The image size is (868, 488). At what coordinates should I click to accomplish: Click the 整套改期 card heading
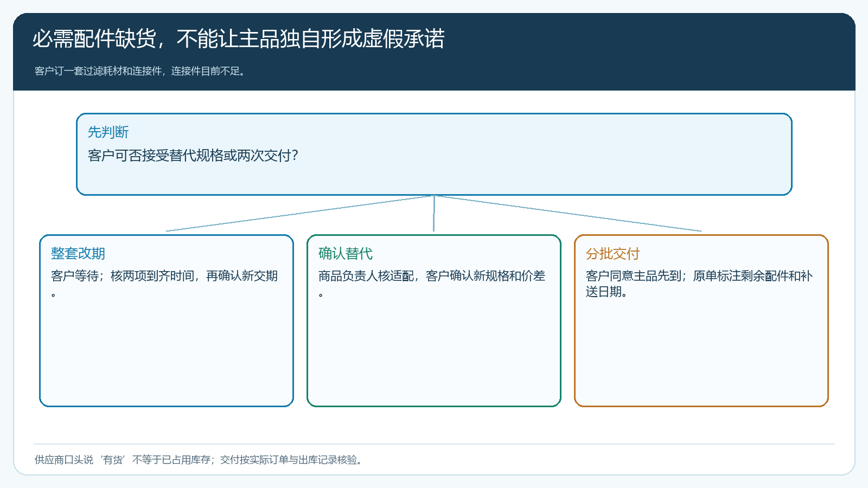(x=78, y=253)
